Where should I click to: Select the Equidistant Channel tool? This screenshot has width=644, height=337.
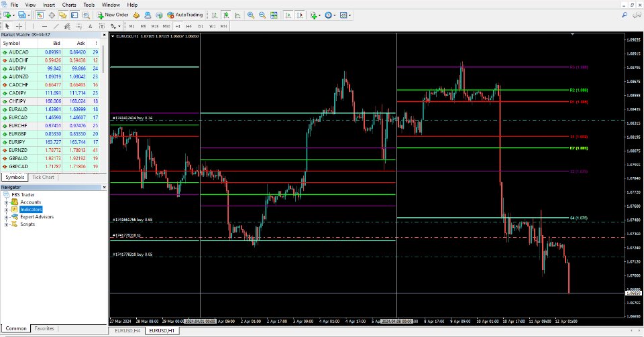coord(67,26)
